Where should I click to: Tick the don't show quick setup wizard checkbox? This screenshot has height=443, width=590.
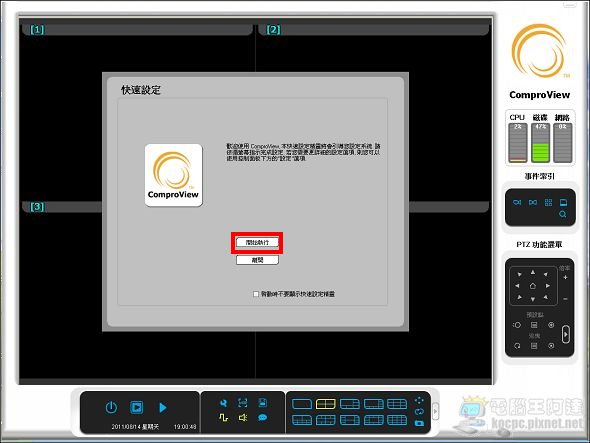pos(256,294)
